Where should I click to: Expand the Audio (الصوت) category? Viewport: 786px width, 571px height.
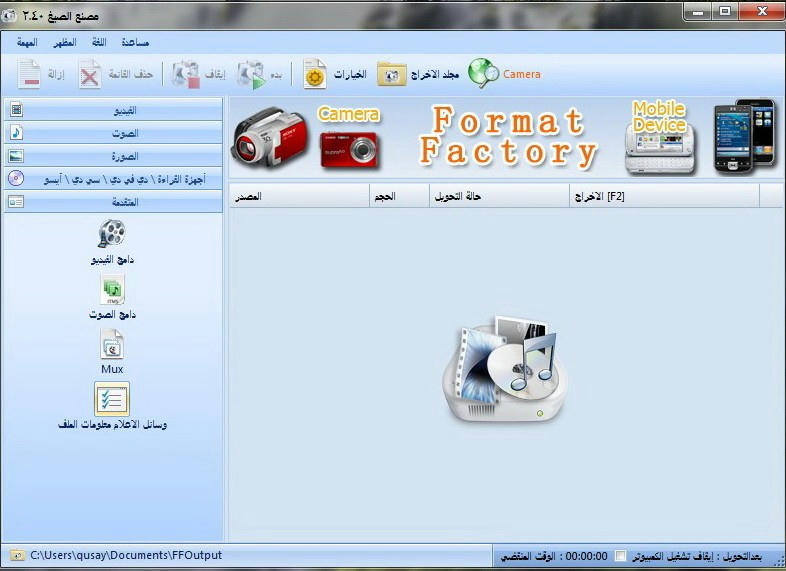pos(113,133)
